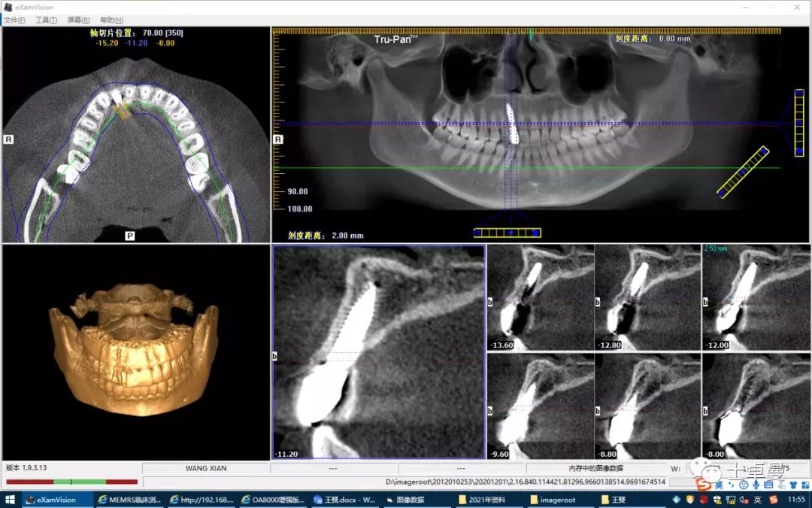Select the cross-section slice labeled -12.80
This screenshot has width=812, height=508.
[x=647, y=298]
